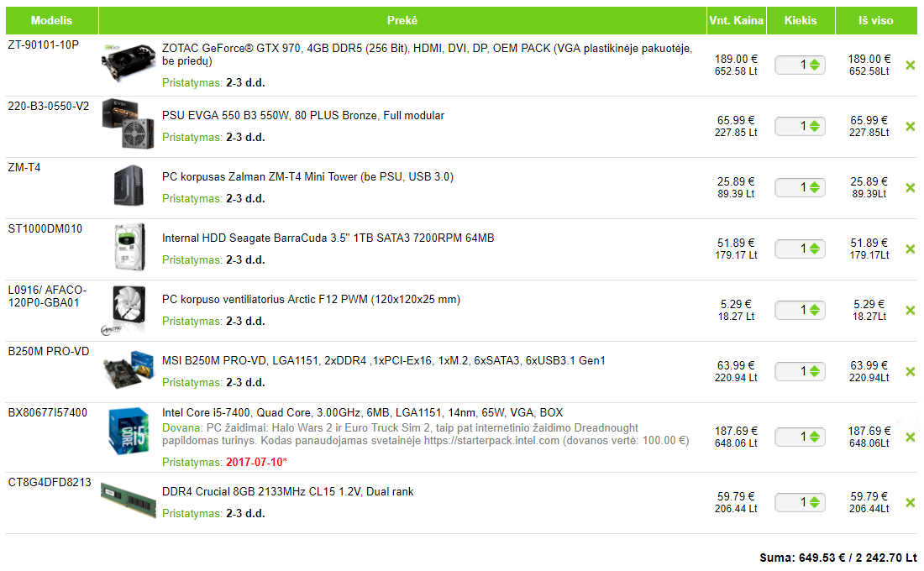Click the Prekė column header
The height and width of the screenshot is (571, 924).
tap(402, 21)
